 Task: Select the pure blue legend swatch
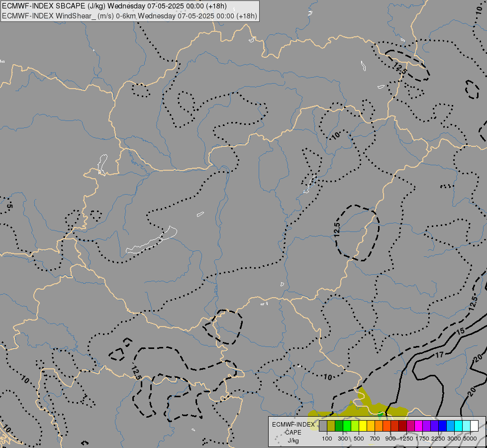pos(443,426)
